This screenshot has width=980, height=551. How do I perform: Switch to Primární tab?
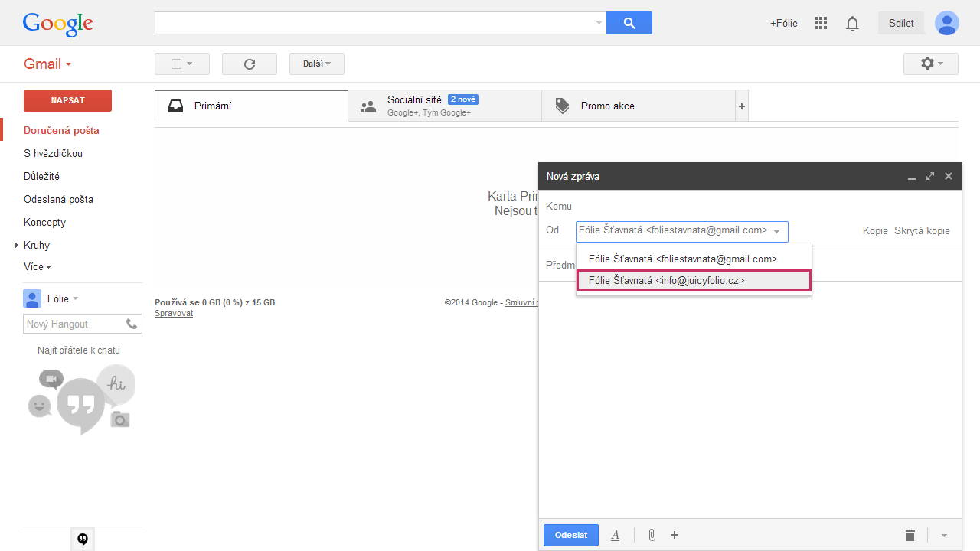pyautogui.click(x=251, y=106)
